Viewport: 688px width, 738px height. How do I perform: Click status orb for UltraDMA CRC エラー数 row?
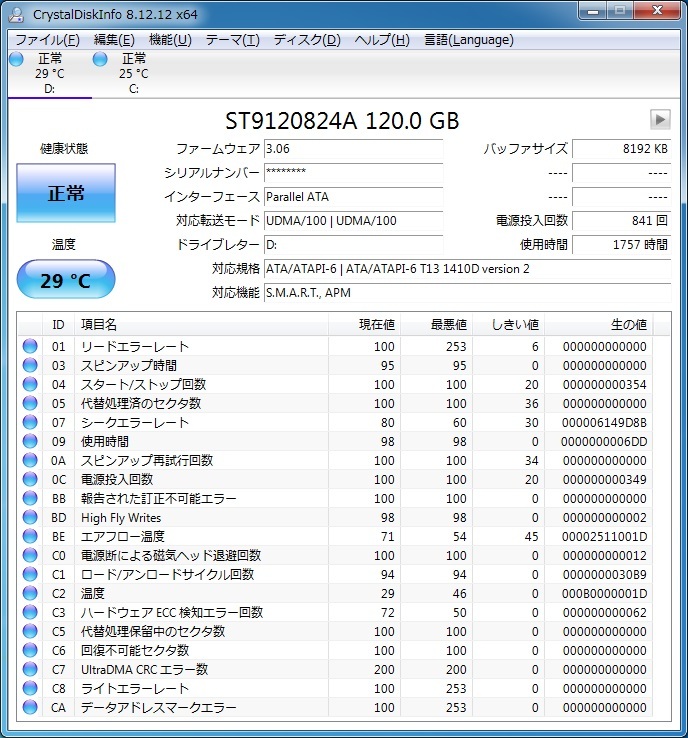click(x=30, y=670)
